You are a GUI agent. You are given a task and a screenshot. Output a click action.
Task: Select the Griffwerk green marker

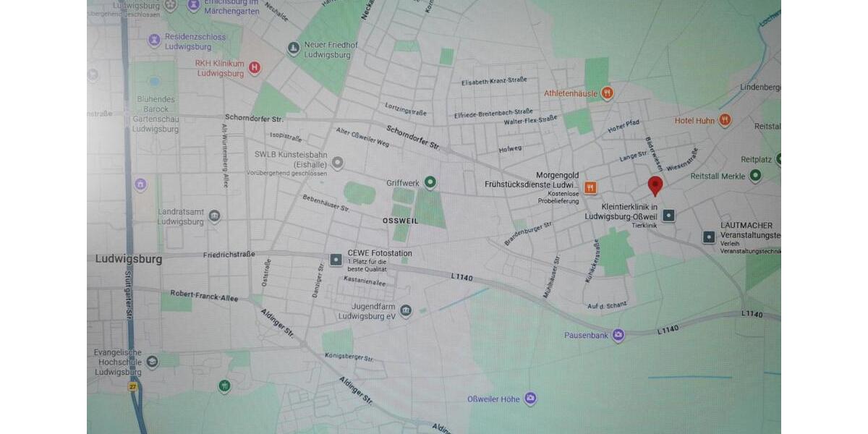click(x=430, y=182)
